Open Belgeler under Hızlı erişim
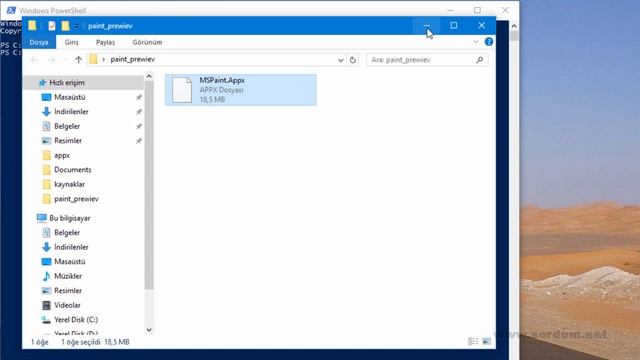The width and height of the screenshot is (640, 360). (x=67, y=126)
